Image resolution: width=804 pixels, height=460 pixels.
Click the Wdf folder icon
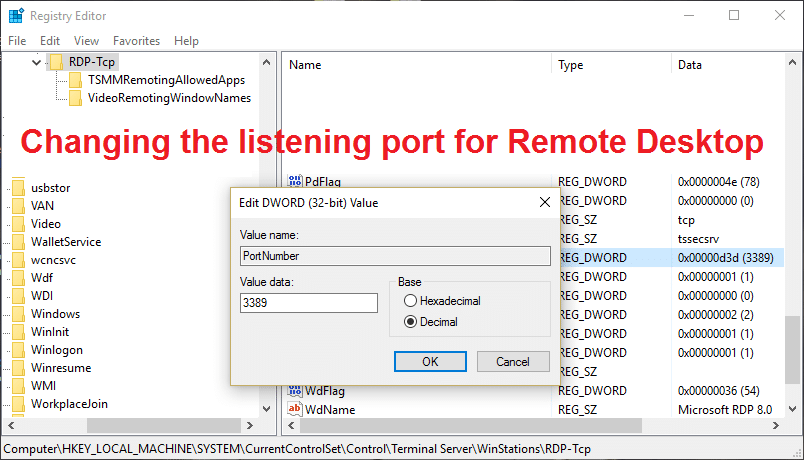(18, 277)
